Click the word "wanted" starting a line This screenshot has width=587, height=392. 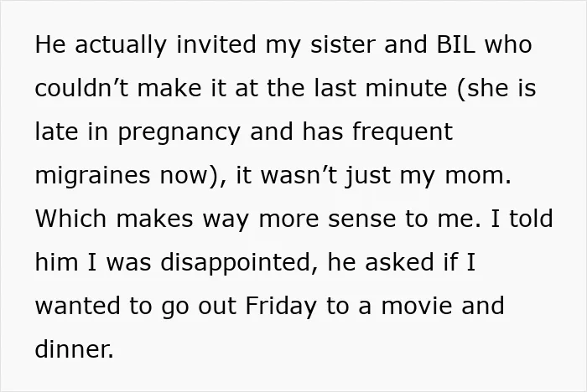coord(78,306)
